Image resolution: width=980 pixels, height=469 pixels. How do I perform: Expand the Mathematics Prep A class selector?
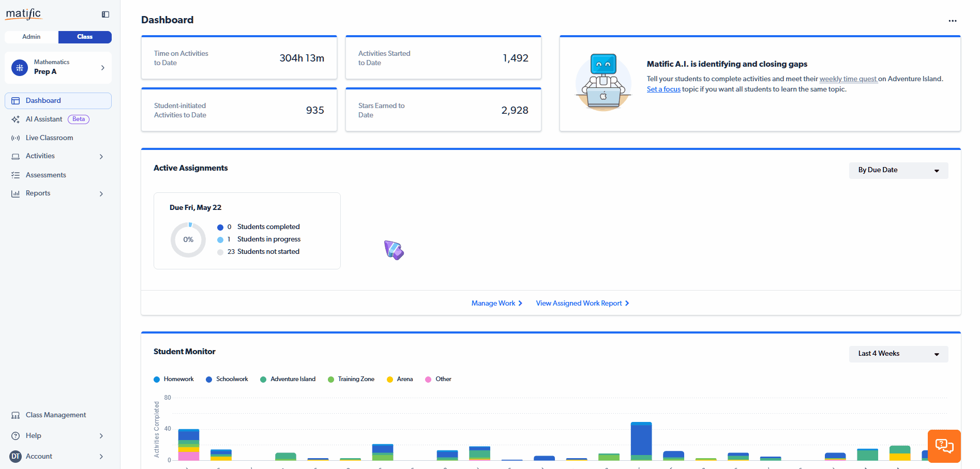coord(58,68)
